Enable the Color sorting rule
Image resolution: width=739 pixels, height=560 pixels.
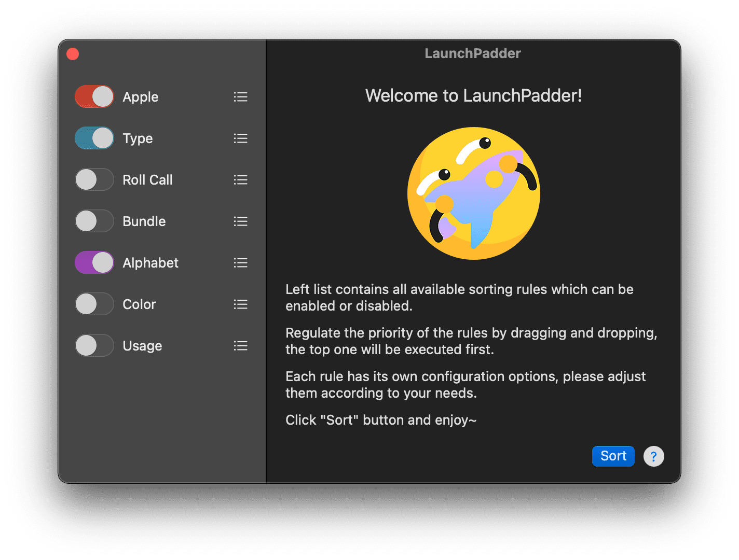coord(94,304)
